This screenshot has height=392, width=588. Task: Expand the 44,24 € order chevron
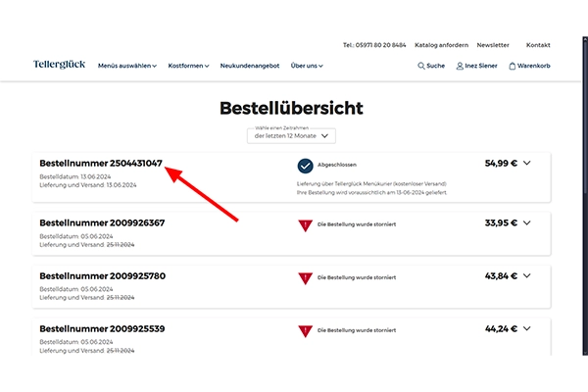pyautogui.click(x=527, y=329)
